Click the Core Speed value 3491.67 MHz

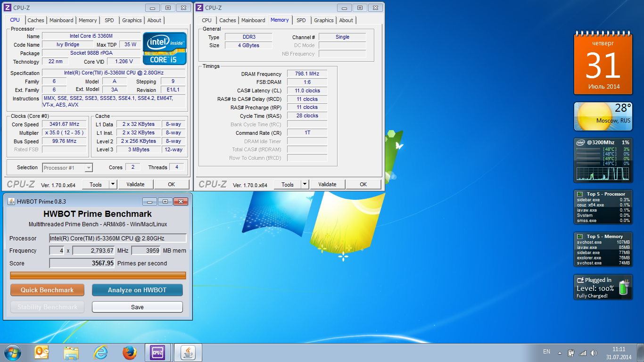pyautogui.click(x=65, y=124)
